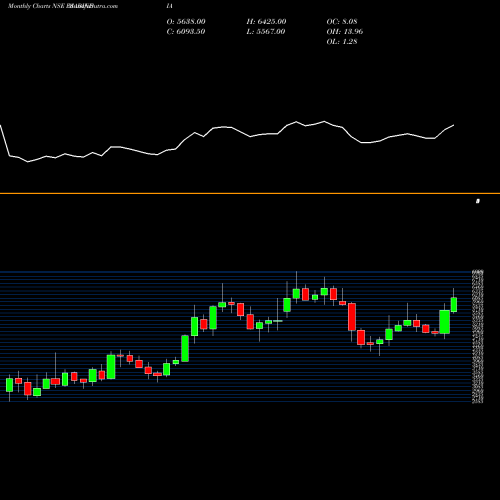500x500 pixels.
Task: Select the OL: 1.28 percentage text
Action: (x=342, y=42)
